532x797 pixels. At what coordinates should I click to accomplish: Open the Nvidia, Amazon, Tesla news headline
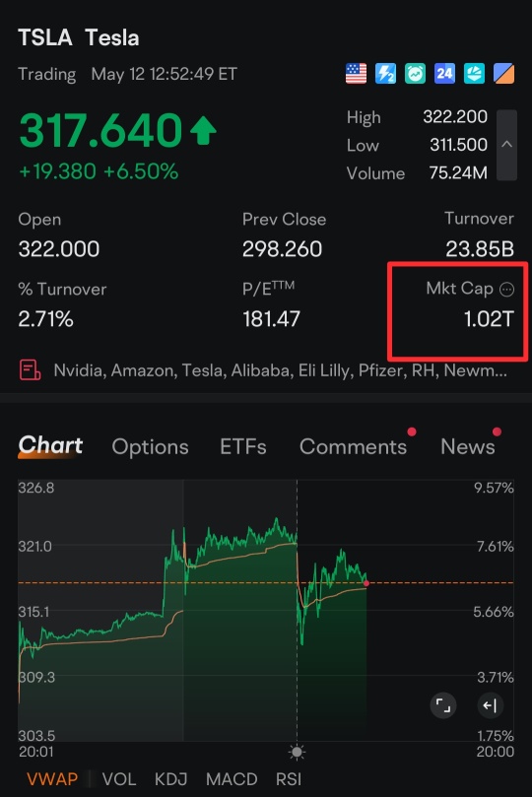[x=281, y=370]
